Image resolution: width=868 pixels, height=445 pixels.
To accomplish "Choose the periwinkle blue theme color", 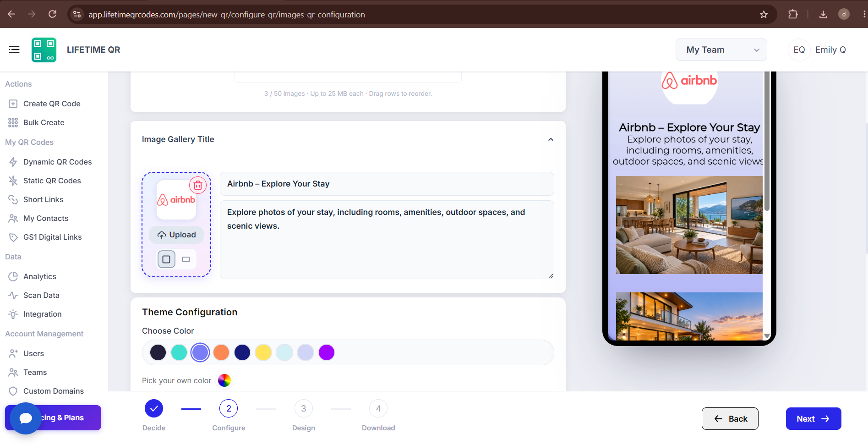I will point(200,352).
